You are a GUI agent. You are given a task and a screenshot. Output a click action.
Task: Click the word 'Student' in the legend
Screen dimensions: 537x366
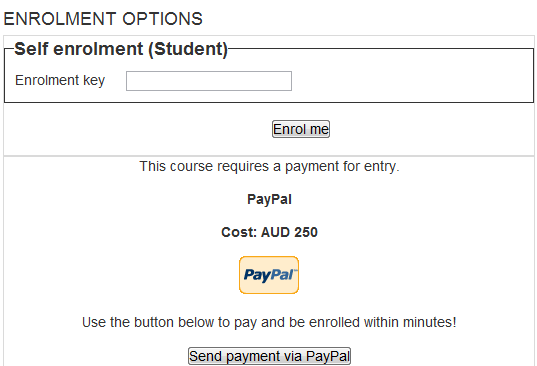coord(188,49)
